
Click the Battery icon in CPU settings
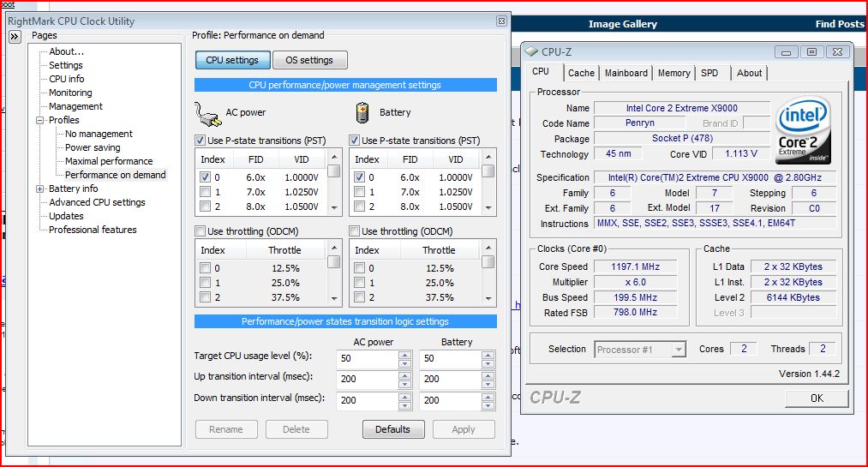point(362,112)
